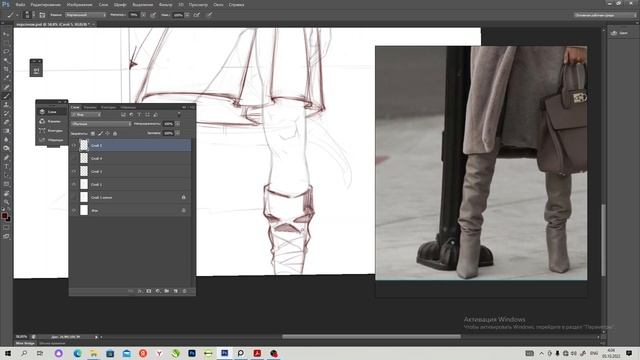This screenshot has width=640, height=360.
Task: Click the vertical canvas scrollbar
Action: click(x=604, y=240)
